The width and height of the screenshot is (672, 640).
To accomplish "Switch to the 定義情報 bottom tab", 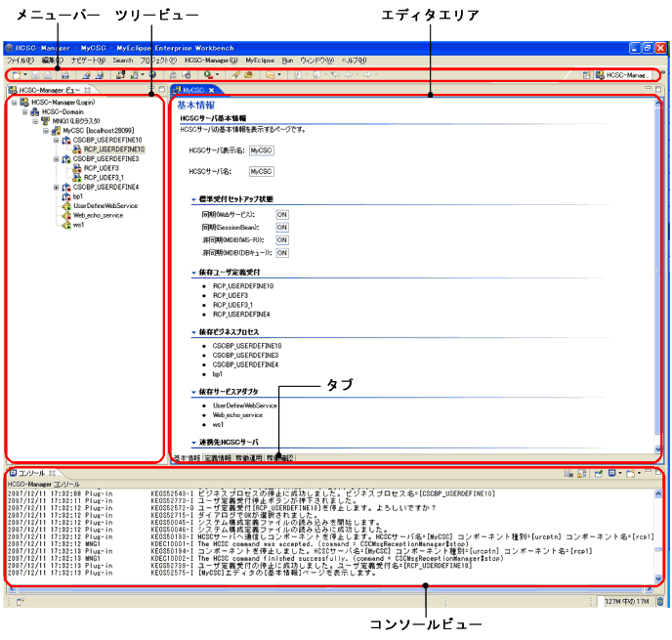I will pos(218,458).
